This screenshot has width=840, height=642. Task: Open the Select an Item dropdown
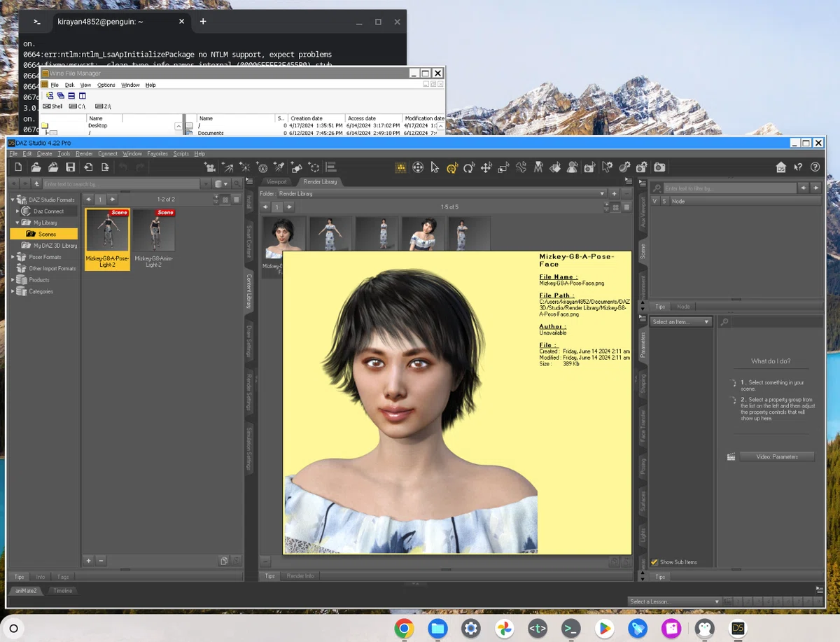[x=680, y=322]
